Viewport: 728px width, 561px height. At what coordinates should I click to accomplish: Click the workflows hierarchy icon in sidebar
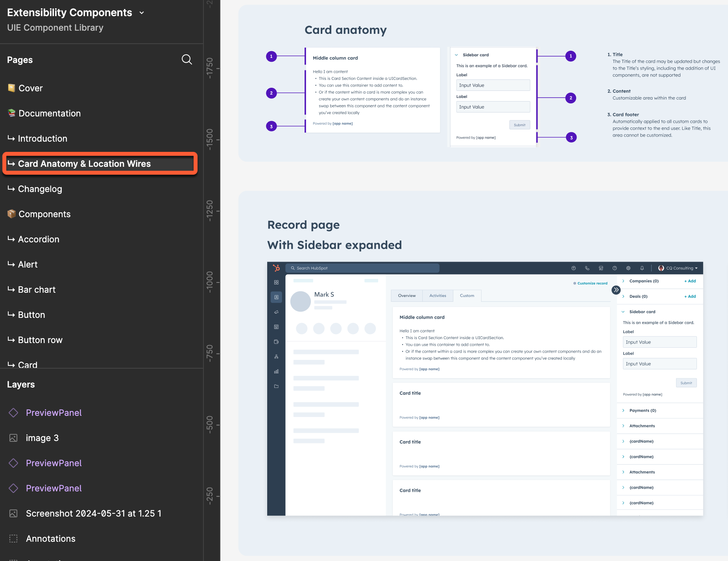tap(276, 356)
